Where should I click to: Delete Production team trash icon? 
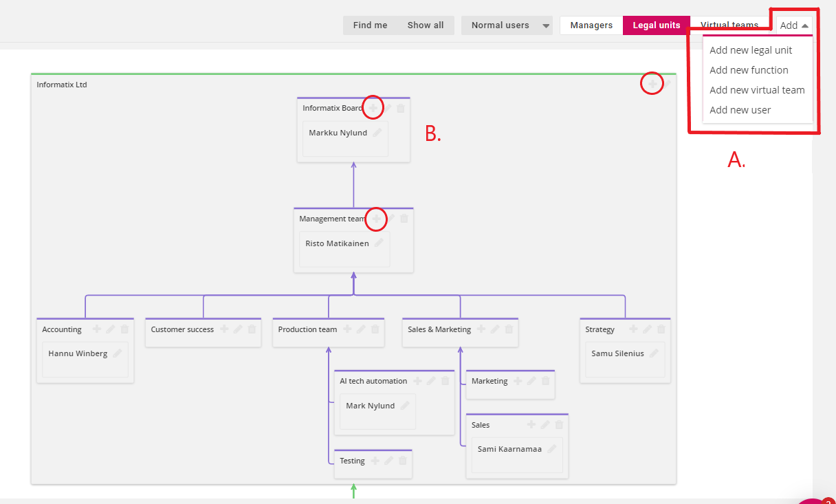click(375, 329)
